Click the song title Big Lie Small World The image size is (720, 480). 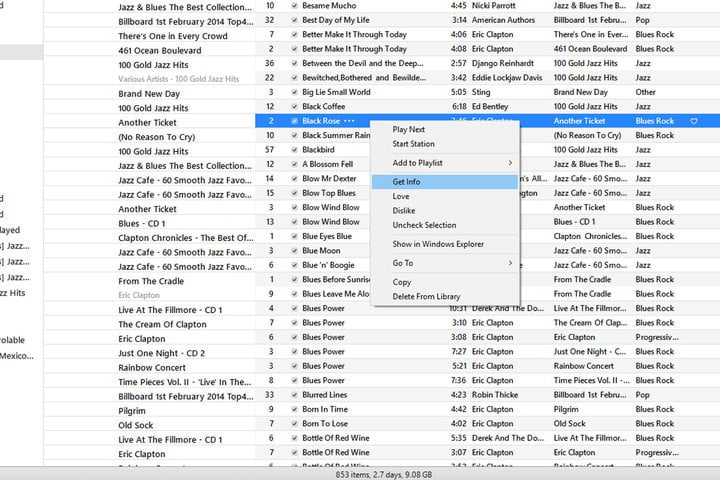pos(336,92)
